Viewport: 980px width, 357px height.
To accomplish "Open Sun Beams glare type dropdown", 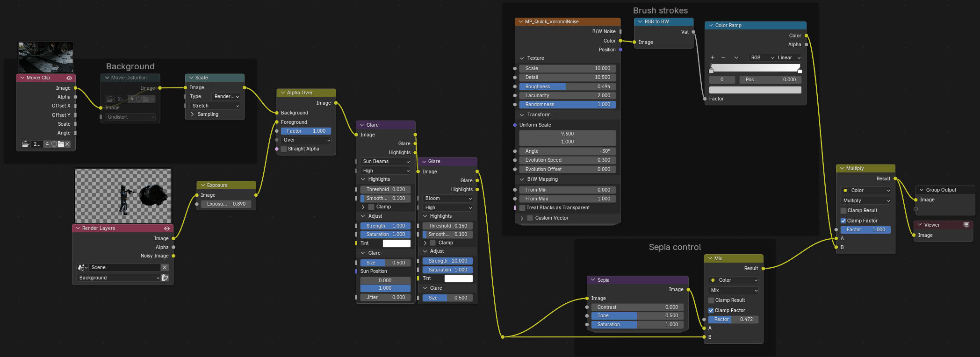I will pyautogui.click(x=386, y=162).
